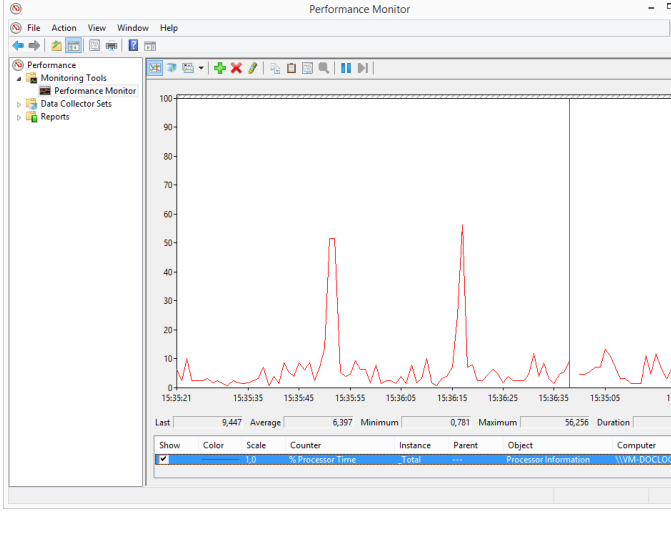Click the Highlight pen icon
Image resolution: width=671 pixels, height=540 pixels.
(253, 68)
